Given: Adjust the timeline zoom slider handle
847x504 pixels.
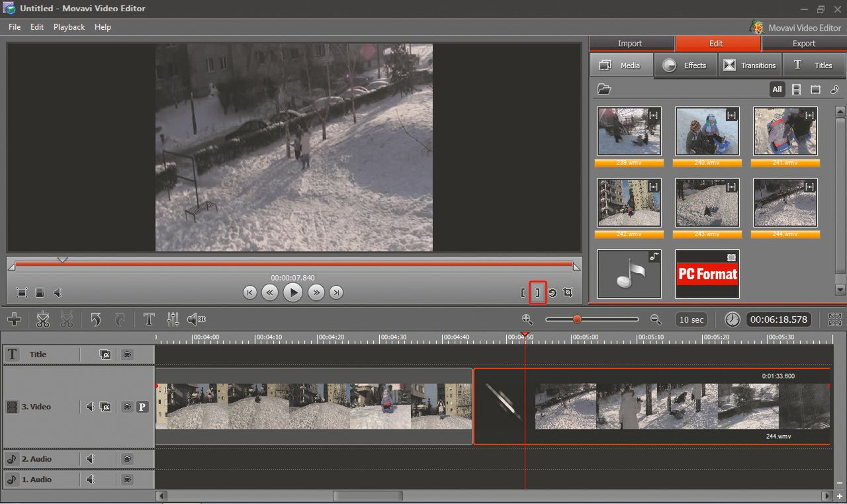Looking at the screenshot, I should click(577, 319).
